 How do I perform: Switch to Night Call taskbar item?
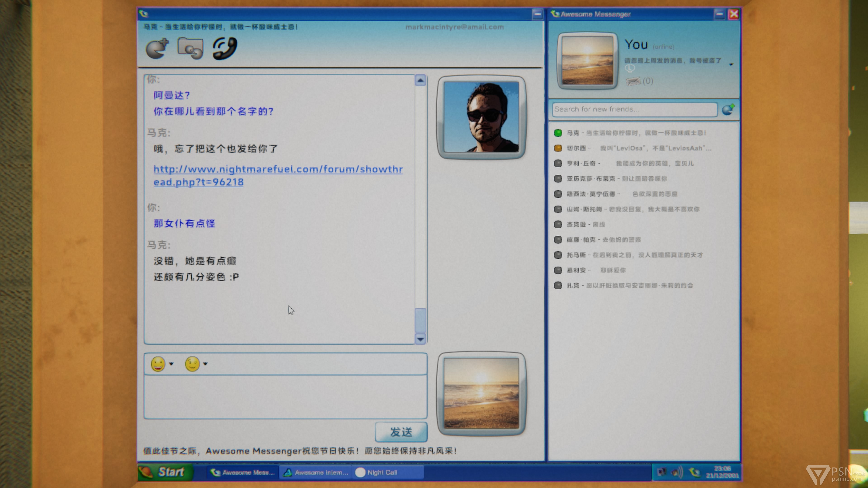tap(388, 472)
